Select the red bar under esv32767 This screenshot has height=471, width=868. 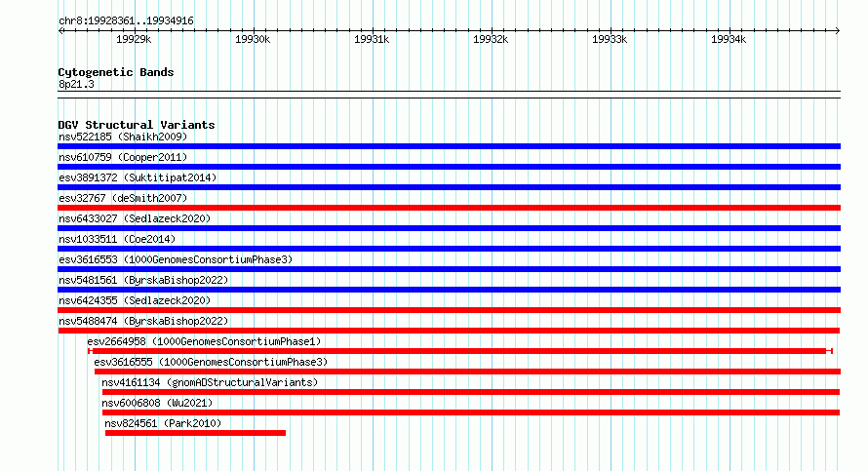(449, 208)
